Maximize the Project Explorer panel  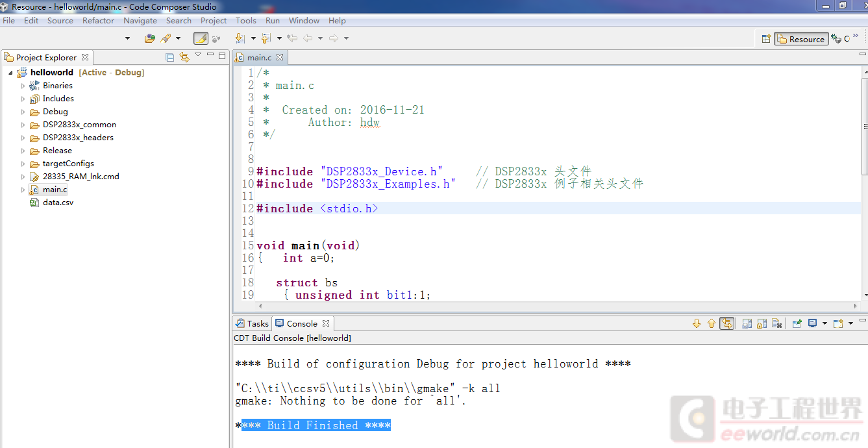point(222,56)
